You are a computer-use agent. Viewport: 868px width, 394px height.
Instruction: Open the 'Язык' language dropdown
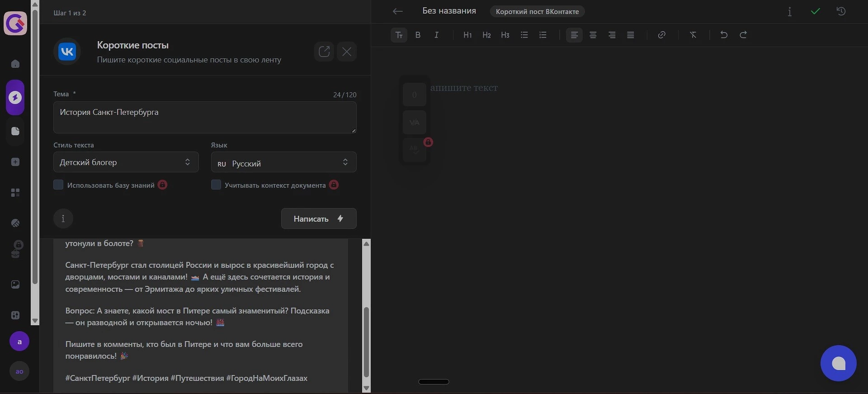(283, 162)
